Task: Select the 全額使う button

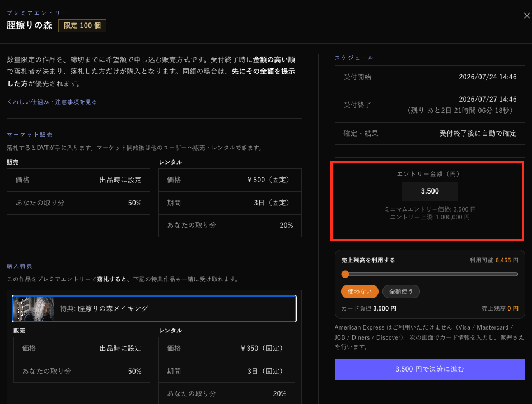Action: coord(401,292)
